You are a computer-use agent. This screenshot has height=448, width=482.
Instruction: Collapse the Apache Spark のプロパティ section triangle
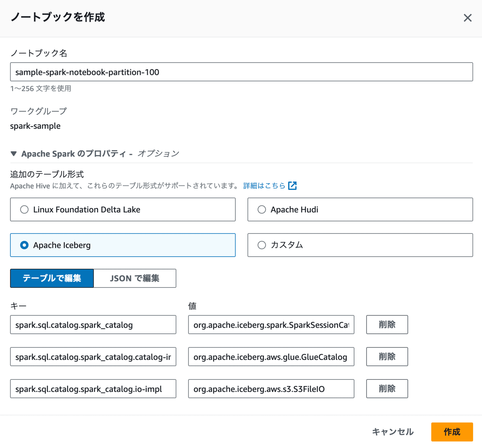click(x=13, y=154)
